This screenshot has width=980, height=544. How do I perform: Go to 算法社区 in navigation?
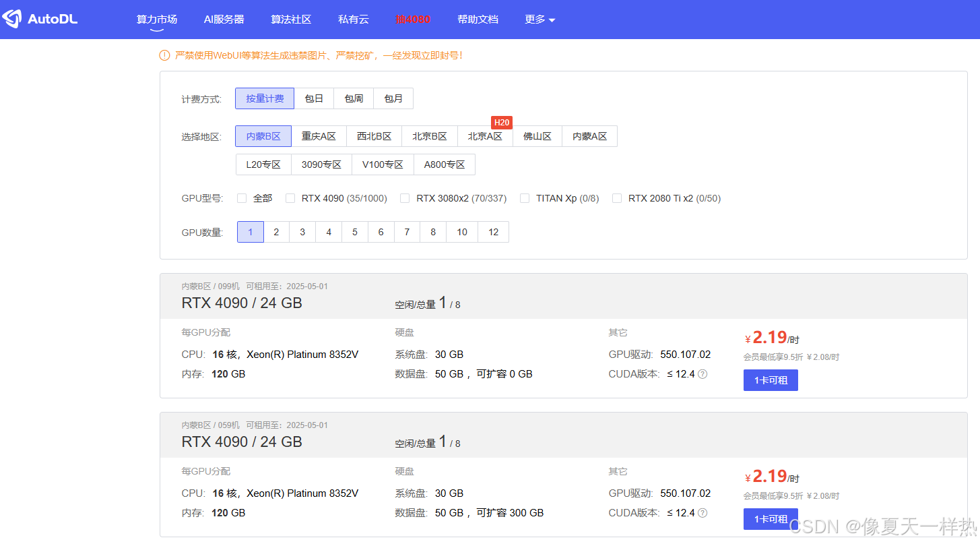coord(291,20)
